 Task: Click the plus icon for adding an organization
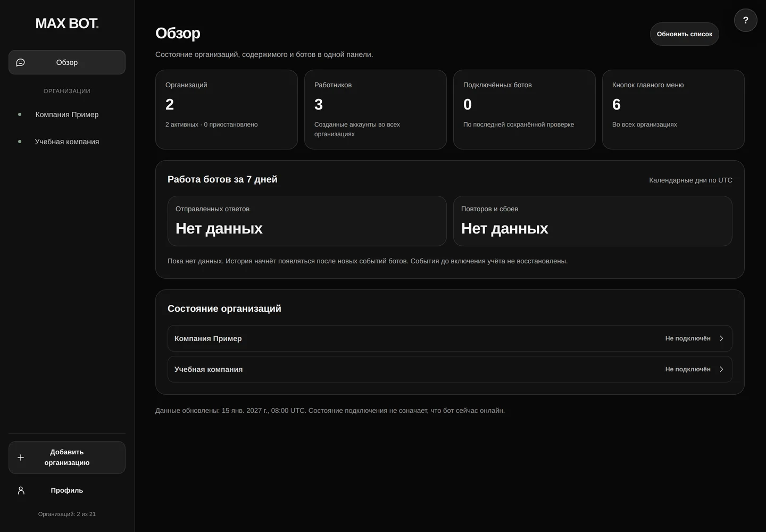pos(21,458)
